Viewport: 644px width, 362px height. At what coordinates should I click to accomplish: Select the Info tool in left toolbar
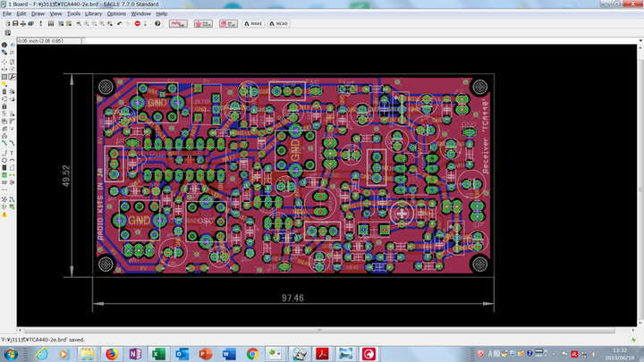coord(4,46)
